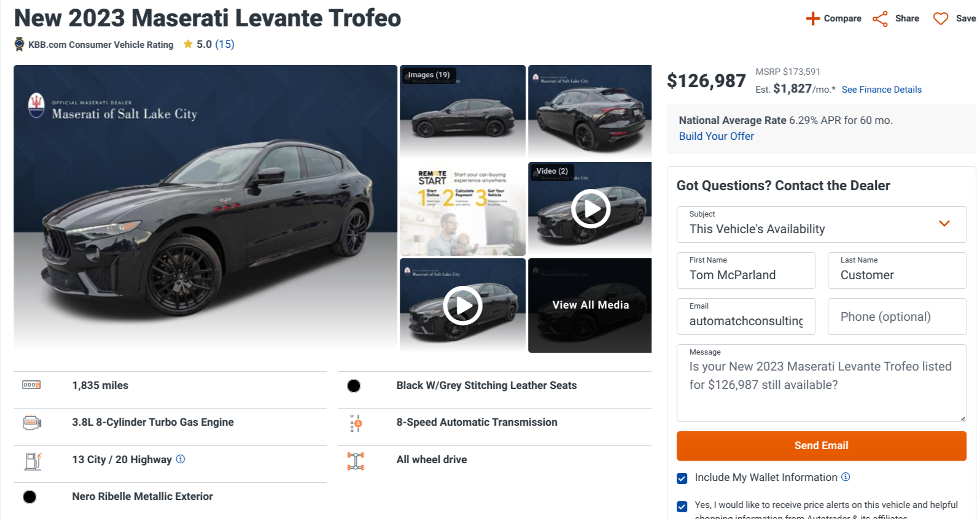
Task: Click the Phone (optional) field
Action: (896, 317)
